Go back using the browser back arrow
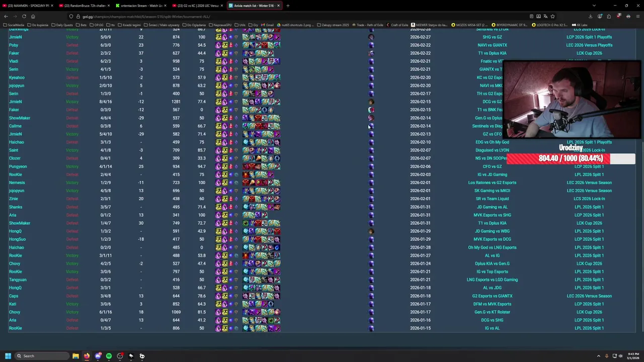Screen dimensions: 644x362 [7, 16]
